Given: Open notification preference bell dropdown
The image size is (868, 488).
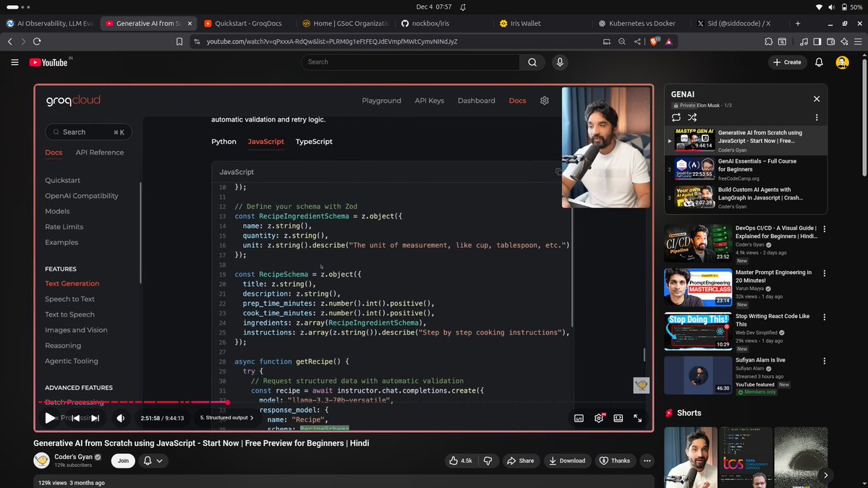Looking at the screenshot, I should click(153, 461).
